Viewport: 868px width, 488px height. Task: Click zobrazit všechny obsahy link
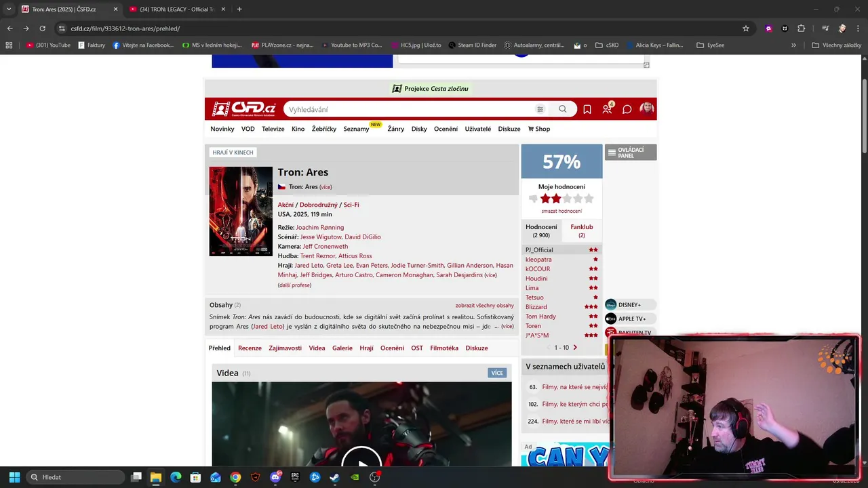[484, 305]
